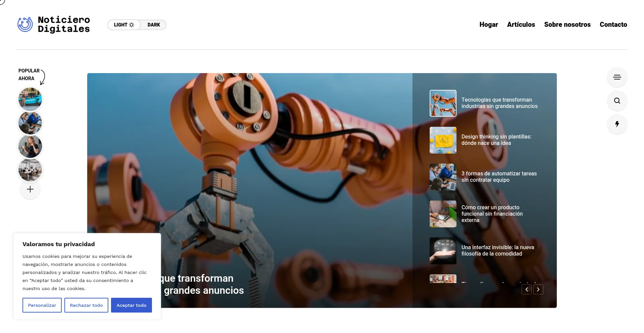The width and height of the screenshot is (644, 333).
Task: Open the popular story with blue car thumbnail
Action: [30, 99]
